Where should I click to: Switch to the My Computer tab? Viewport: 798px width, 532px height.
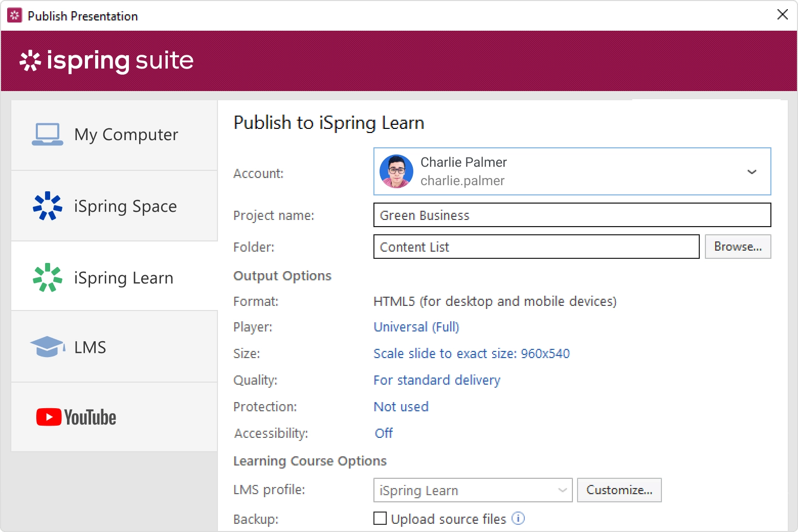(115, 135)
